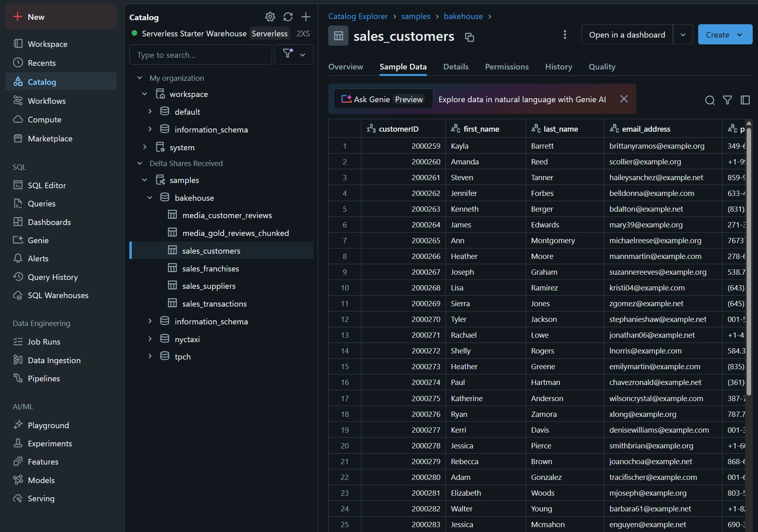Click the email_address column header
Screen dimensions: 758x532
663,128
